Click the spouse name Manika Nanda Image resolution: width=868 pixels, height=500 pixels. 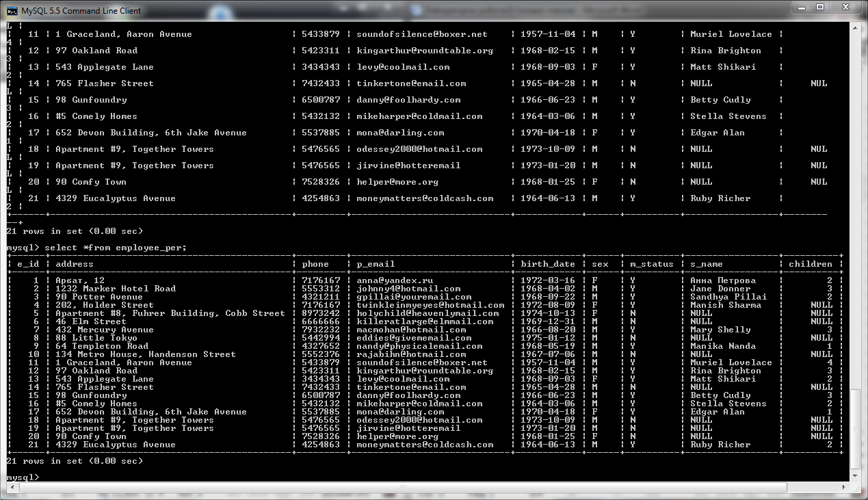coord(723,346)
